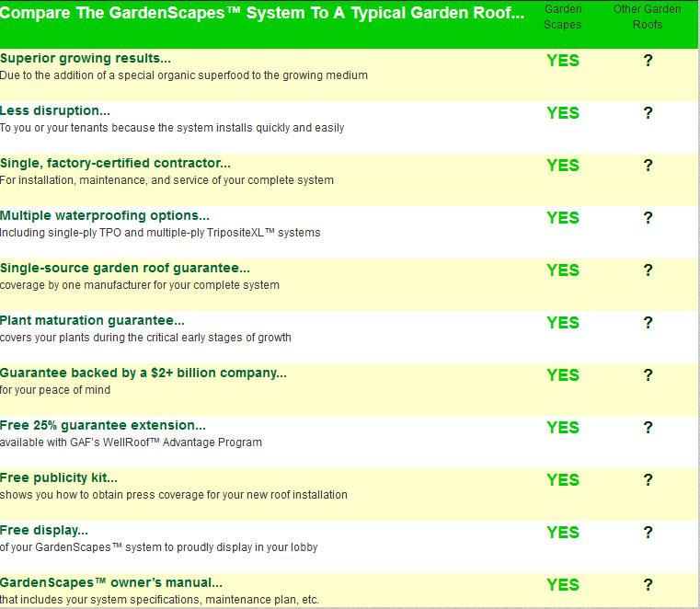Image resolution: width=700 pixels, height=609 pixels.
Task: Click YES in the Single-source guarantee row
Action: (563, 270)
